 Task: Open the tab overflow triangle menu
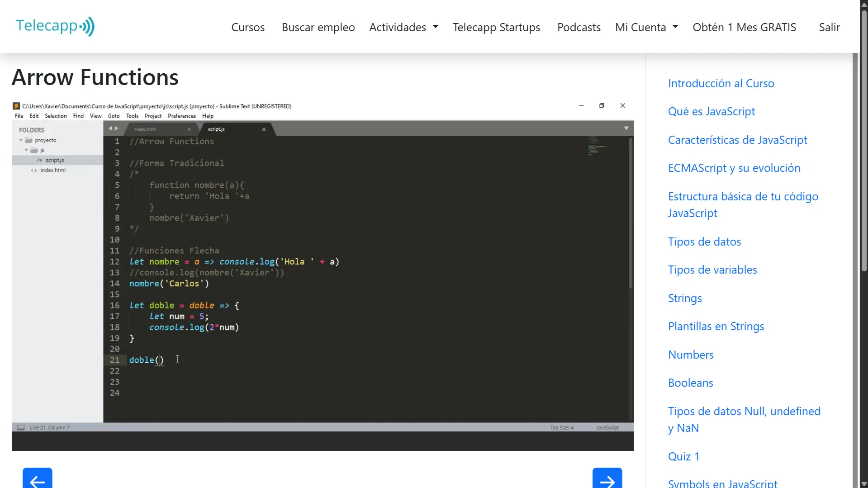pyautogui.click(x=626, y=128)
